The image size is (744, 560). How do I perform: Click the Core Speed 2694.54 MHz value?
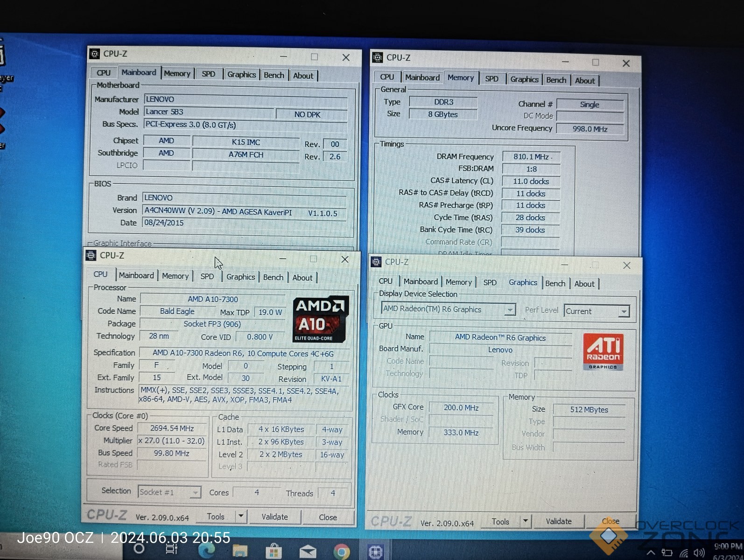tap(172, 428)
